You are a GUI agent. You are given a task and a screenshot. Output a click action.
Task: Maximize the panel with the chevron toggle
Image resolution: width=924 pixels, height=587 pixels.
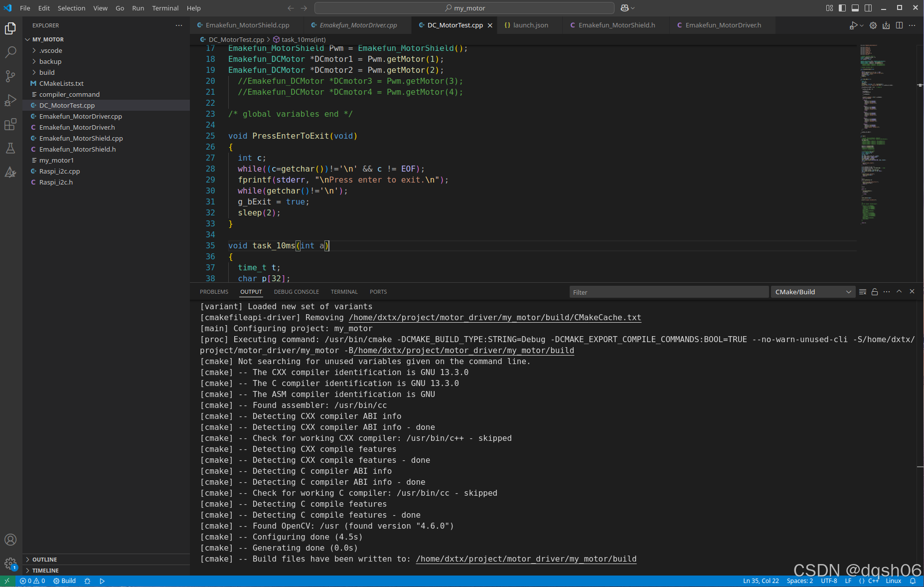pos(900,292)
